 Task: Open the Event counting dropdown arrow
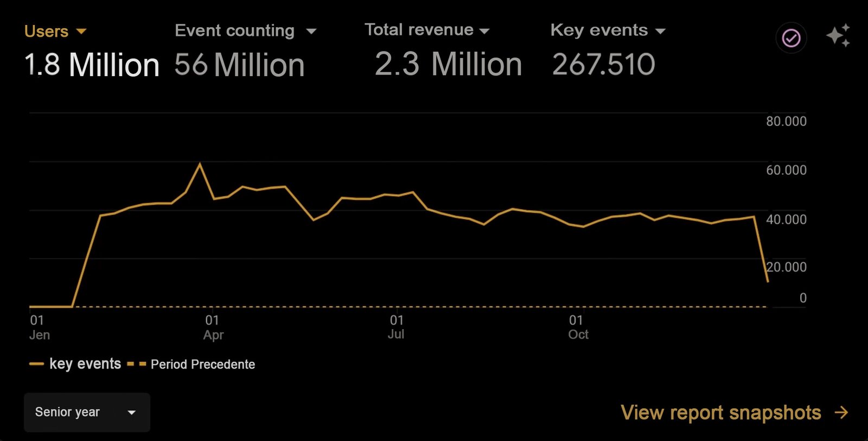click(x=311, y=31)
